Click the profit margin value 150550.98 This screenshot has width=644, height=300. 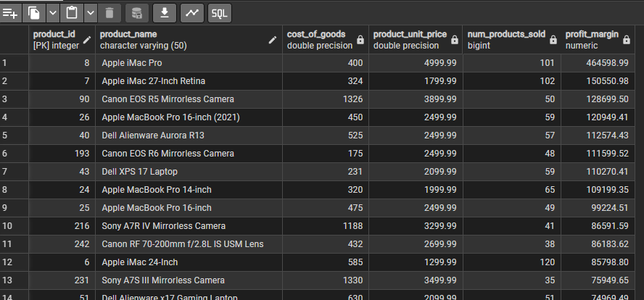(x=598, y=81)
